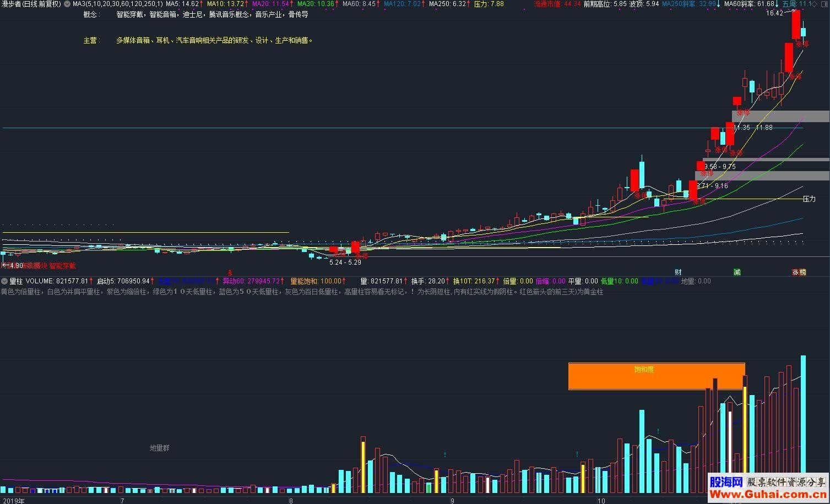Click the red 流通市值 44.34 label

click(557, 4)
